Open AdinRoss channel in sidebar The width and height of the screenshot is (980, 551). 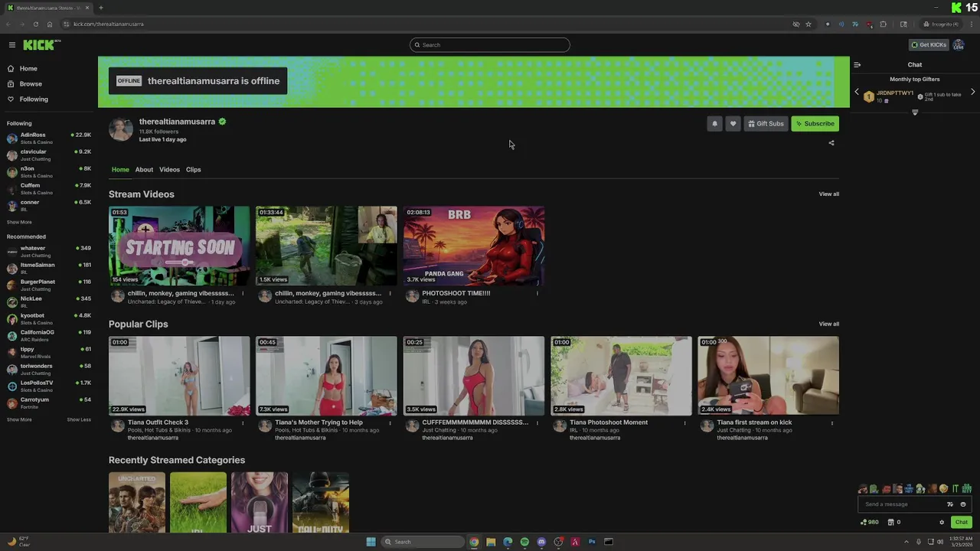[x=49, y=139]
